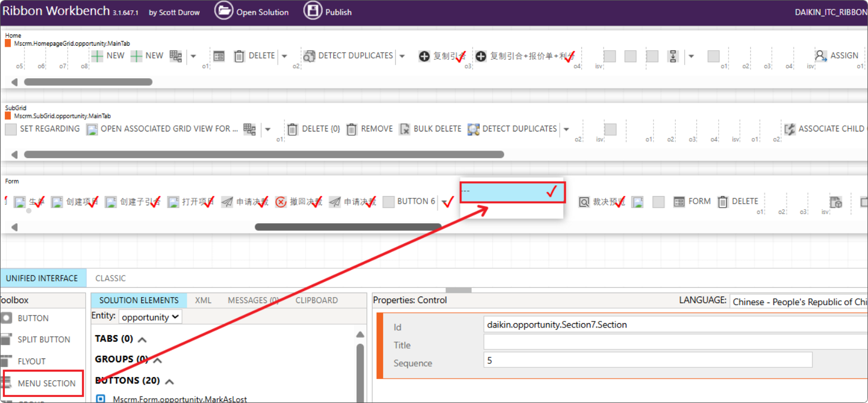Click the Detect Duplicates icon in Home ribbon
The height and width of the screenshot is (403, 868).
click(309, 56)
